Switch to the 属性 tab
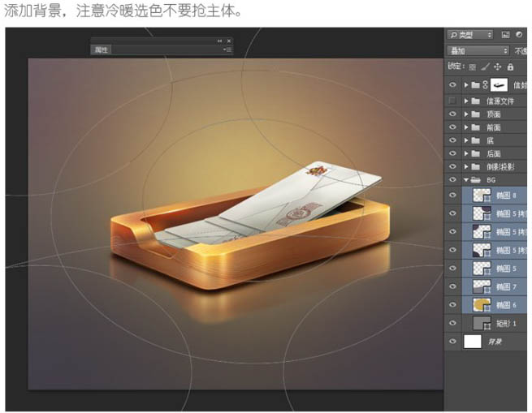The width and height of the screenshot is (532, 413). pos(101,49)
